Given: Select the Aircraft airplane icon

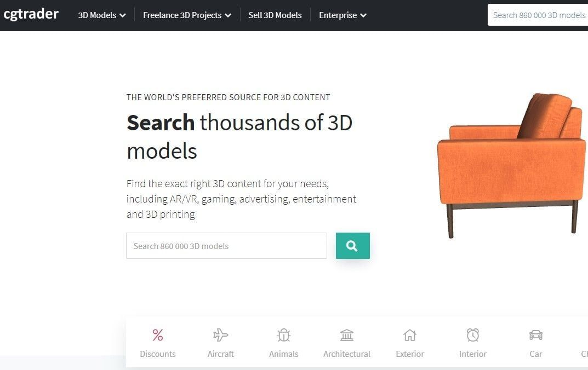Looking at the screenshot, I should coord(221,335).
